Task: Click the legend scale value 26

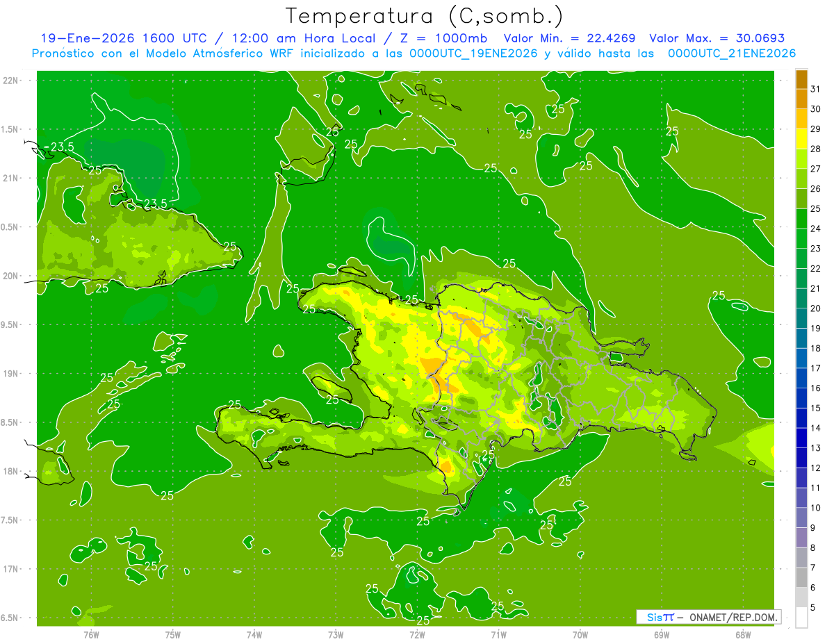Action: [x=815, y=189]
